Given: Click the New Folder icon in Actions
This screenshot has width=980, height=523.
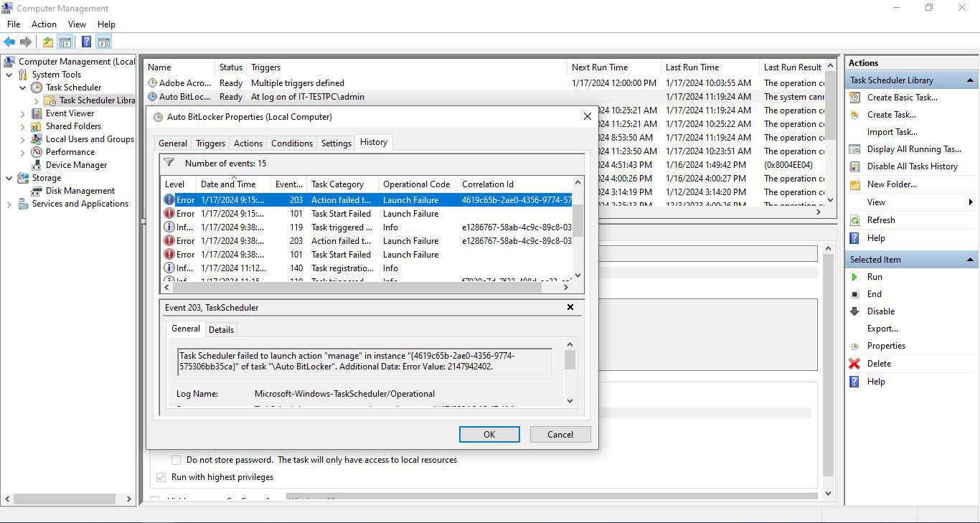Looking at the screenshot, I should [854, 184].
